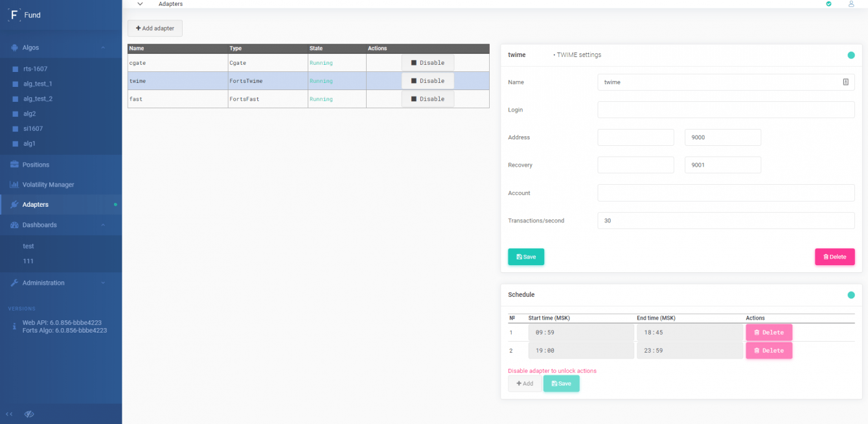
Task: Open the rts-1607 algo
Action: [35, 69]
